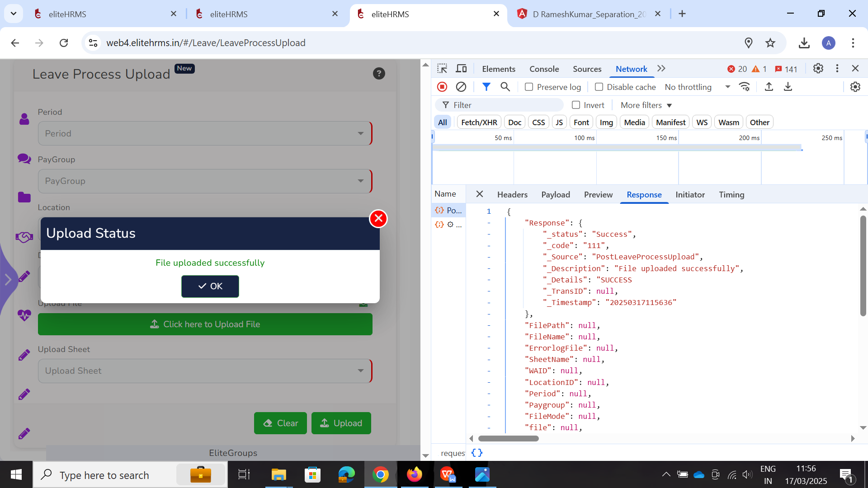Open the network search magnifier

click(x=505, y=87)
